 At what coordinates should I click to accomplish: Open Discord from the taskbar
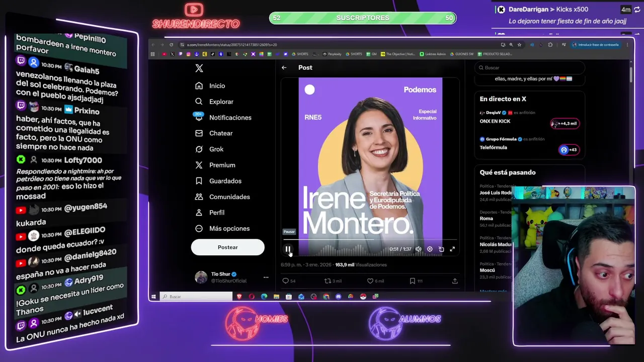coord(338,297)
